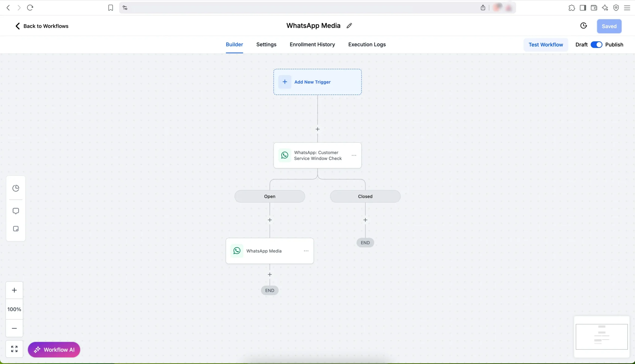
Task: Go forward in browser history
Action: tap(19, 8)
